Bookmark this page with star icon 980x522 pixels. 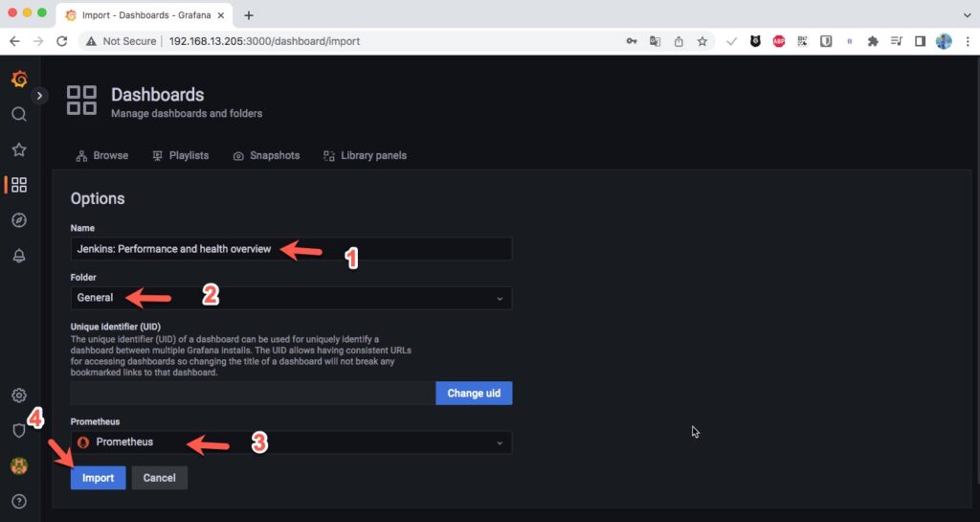(x=702, y=41)
